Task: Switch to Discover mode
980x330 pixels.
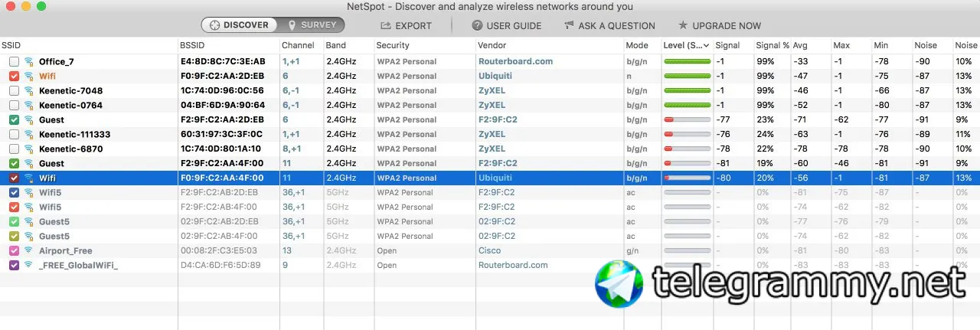Action: click(239, 25)
